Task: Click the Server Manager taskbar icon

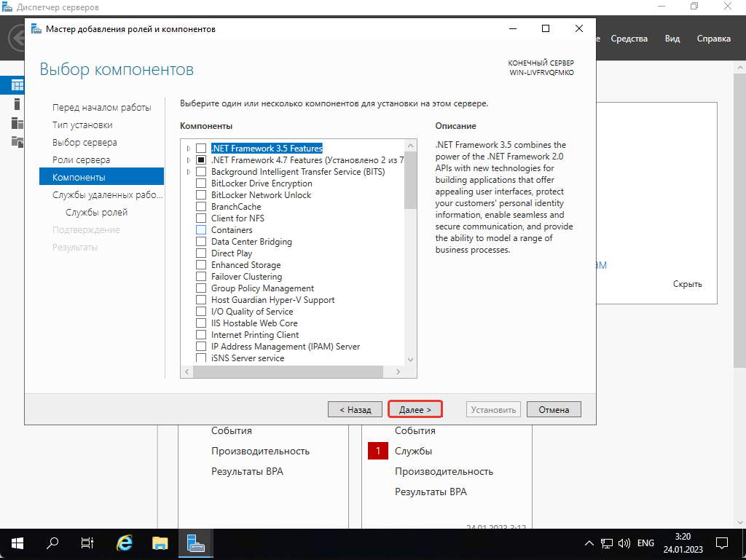Action: pos(195,543)
